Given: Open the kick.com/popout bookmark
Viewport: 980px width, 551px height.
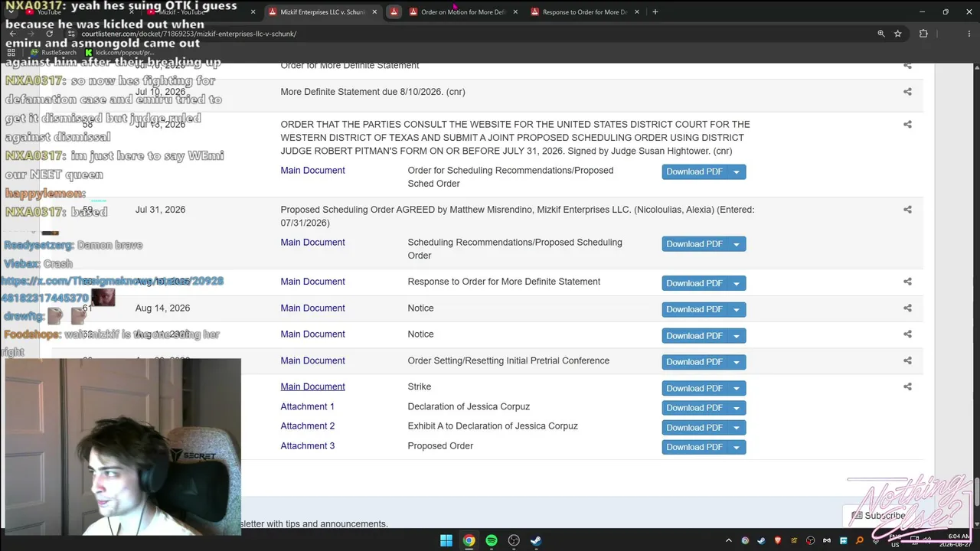Looking at the screenshot, I should (120, 53).
